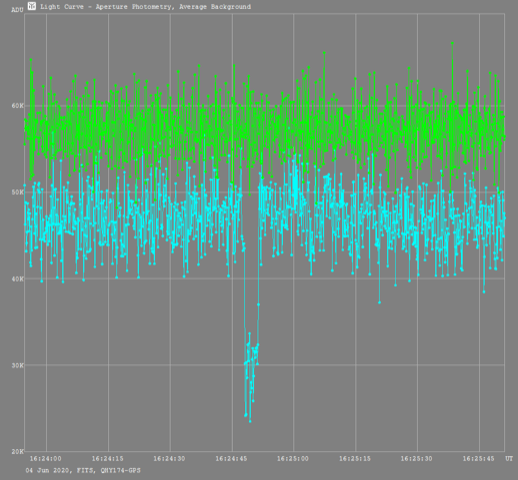
Task: Click the 40K ADU axis label
Action: (x=18, y=279)
